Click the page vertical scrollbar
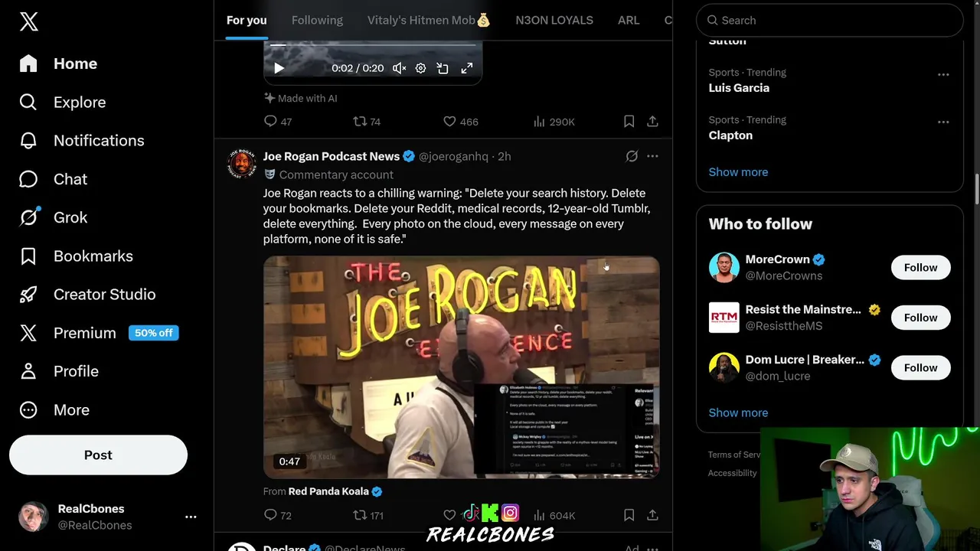 pos(976,188)
